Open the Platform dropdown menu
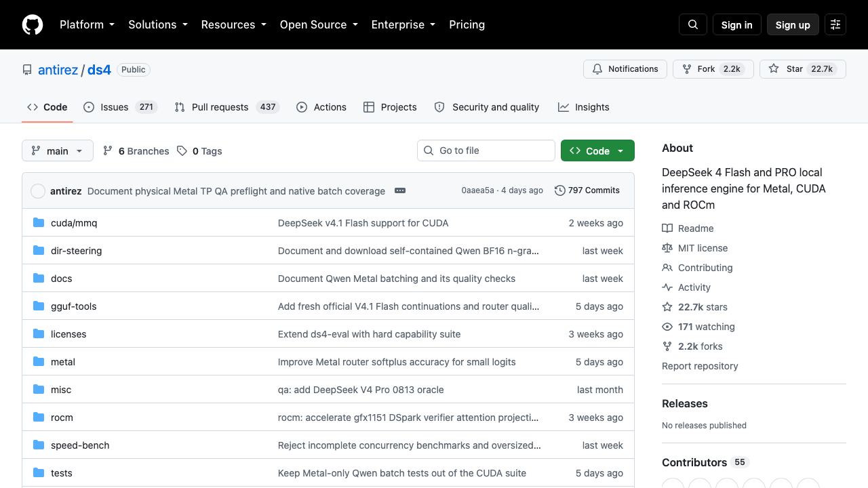This screenshot has width=868, height=488. pos(87,24)
